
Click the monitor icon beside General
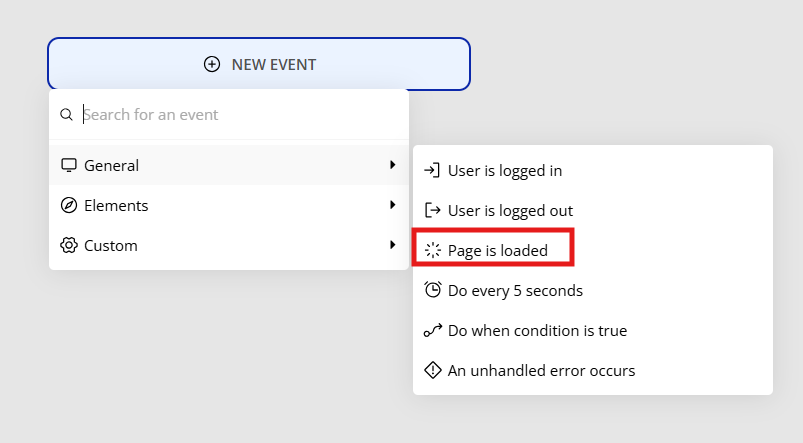click(69, 165)
